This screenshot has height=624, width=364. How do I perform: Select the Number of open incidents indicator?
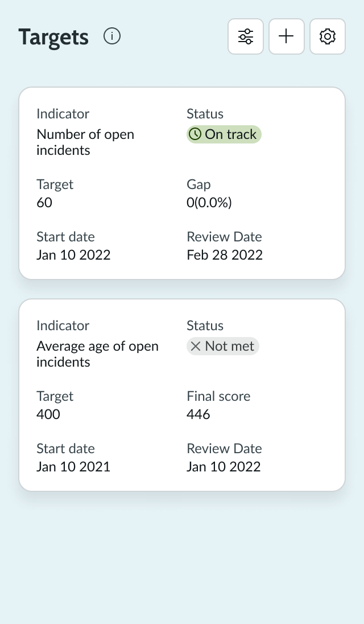[x=85, y=142]
